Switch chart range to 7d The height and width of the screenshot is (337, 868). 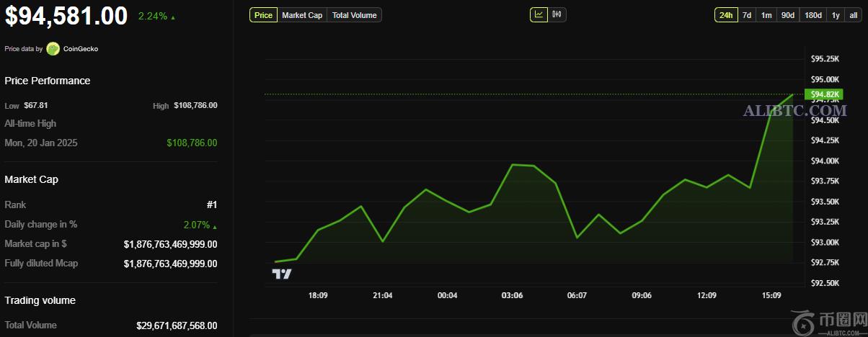(747, 15)
